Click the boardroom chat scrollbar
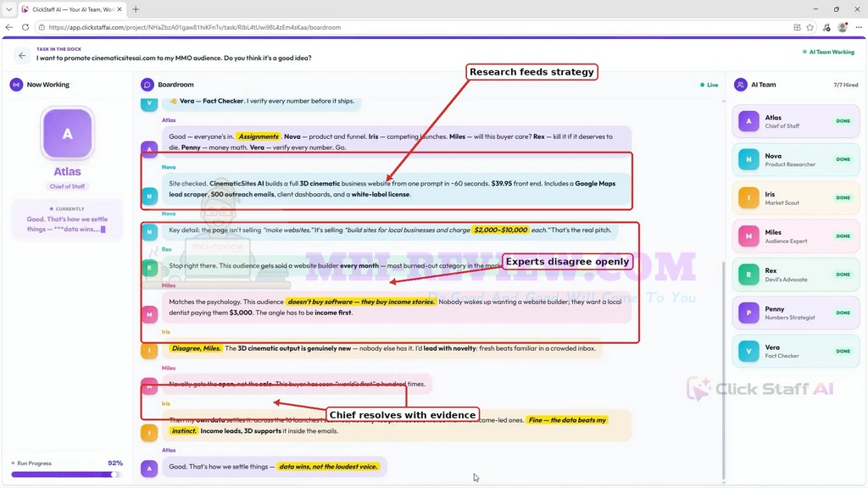 click(723, 371)
